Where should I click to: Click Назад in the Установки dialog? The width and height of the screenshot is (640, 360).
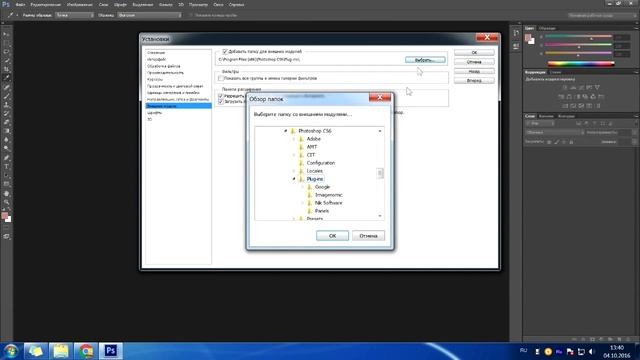474,71
